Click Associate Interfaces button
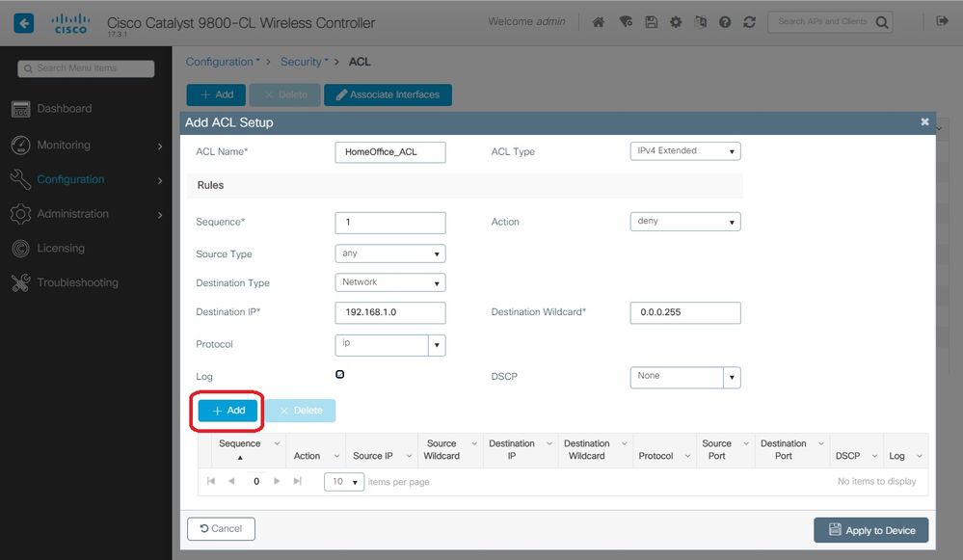The image size is (963, 560). (388, 94)
